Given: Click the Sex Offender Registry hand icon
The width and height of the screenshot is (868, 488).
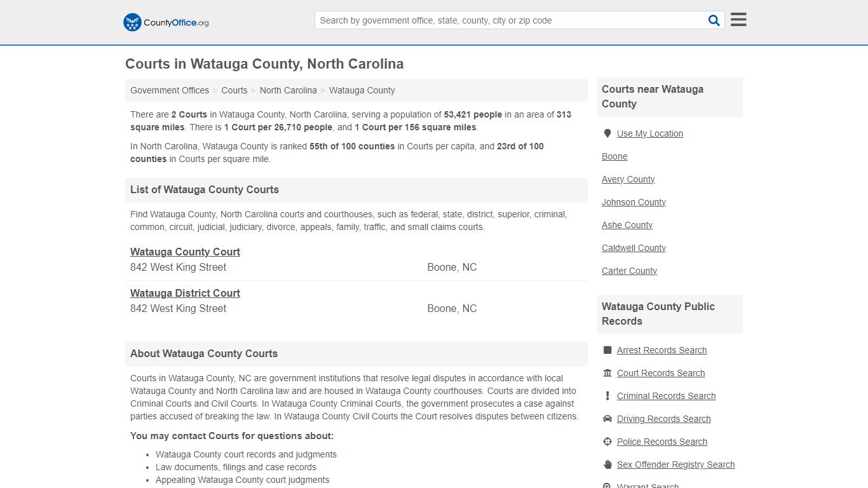Looking at the screenshot, I should click(607, 464).
